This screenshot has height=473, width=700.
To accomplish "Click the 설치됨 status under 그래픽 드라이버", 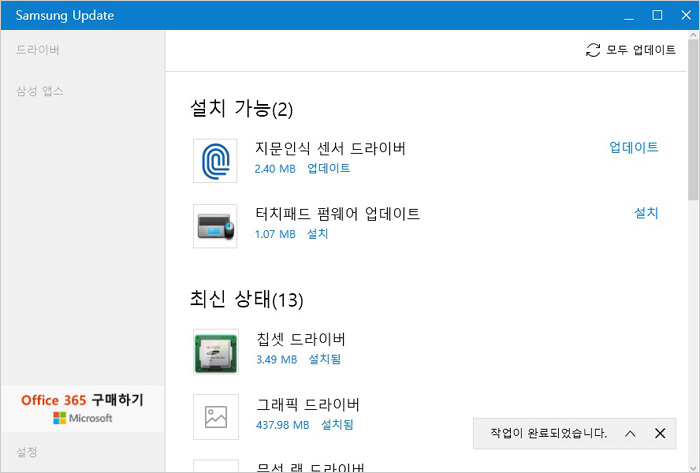I will coord(337,424).
